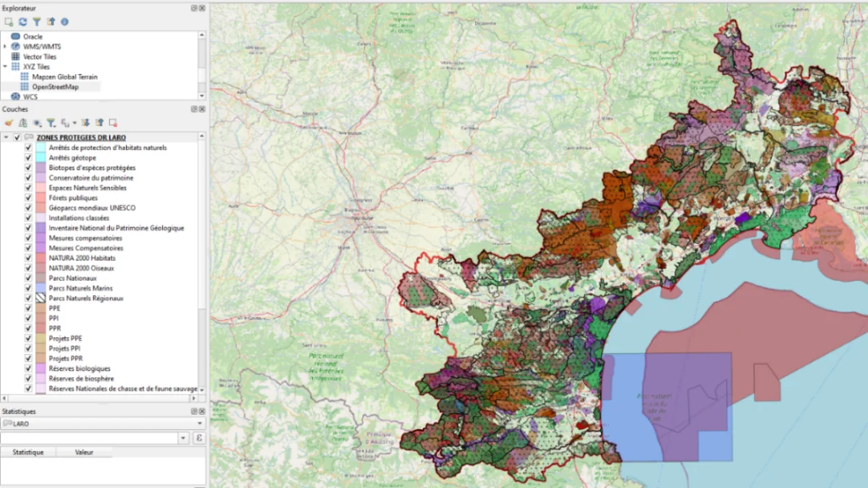Screen dimensions: 868x488
Task: Click the Couches vertical scrollbar up arrow
Action: tap(202, 136)
